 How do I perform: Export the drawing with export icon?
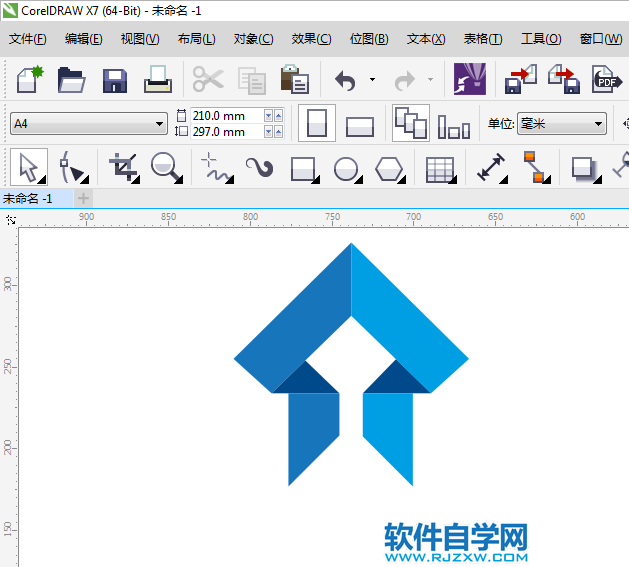[x=564, y=79]
